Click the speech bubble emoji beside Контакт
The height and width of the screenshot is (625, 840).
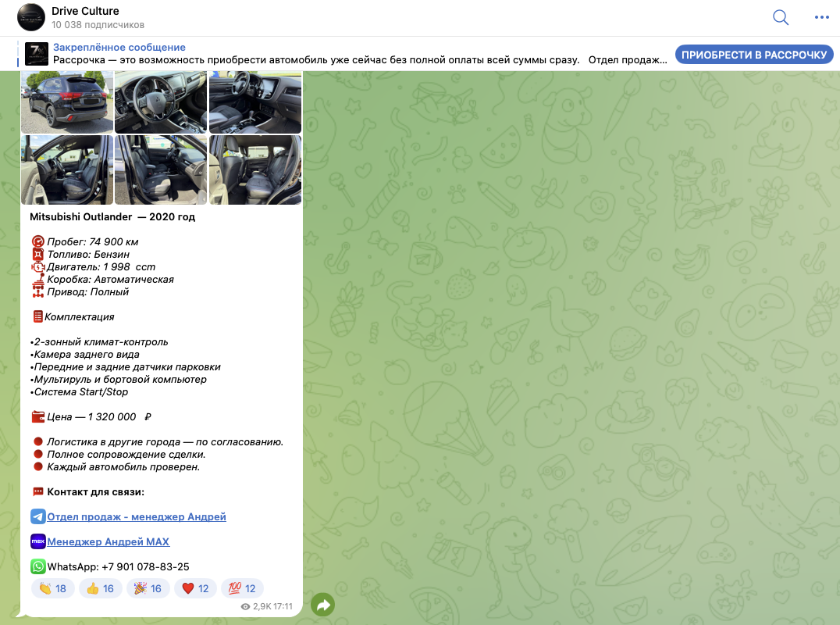point(38,491)
